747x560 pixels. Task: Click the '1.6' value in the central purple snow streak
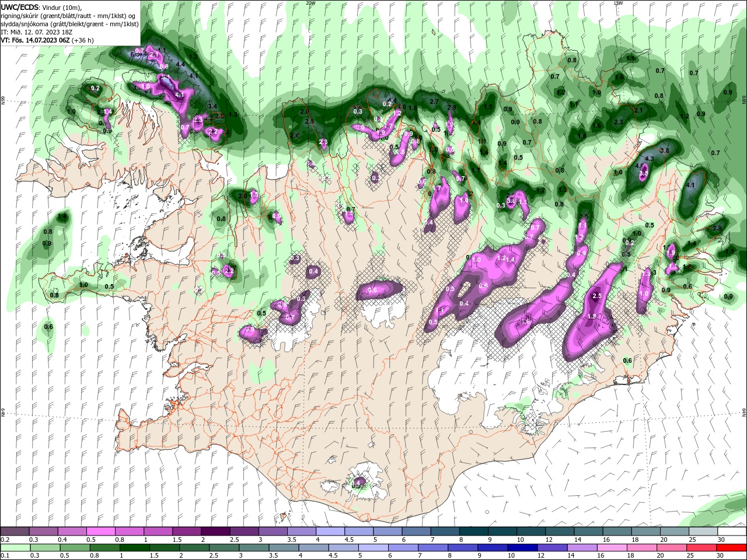tap(525, 321)
